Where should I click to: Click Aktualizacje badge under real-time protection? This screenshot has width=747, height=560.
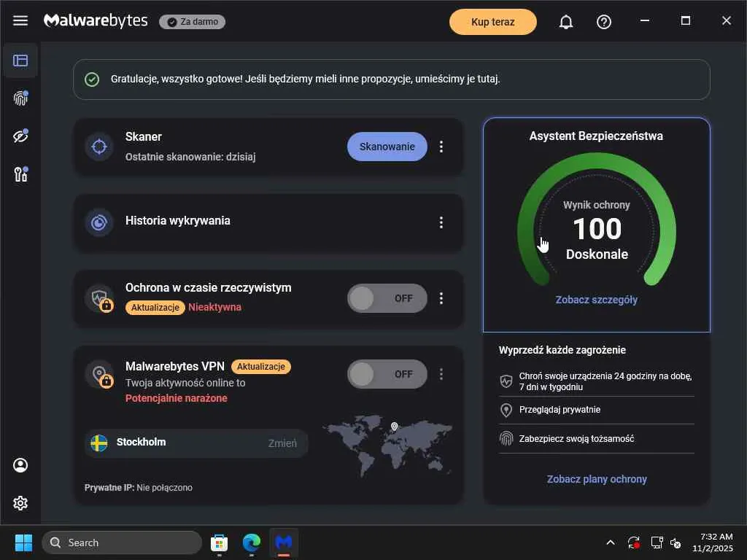(155, 308)
